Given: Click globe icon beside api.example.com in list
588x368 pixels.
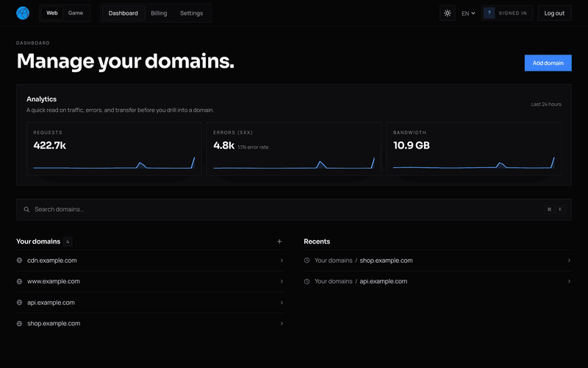Looking at the screenshot, I should (x=20, y=302).
